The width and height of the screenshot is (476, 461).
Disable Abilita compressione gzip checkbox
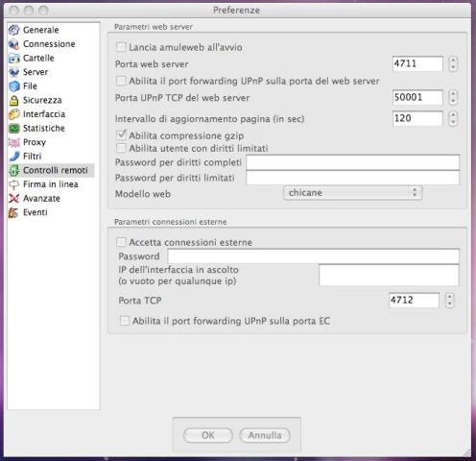coord(121,135)
